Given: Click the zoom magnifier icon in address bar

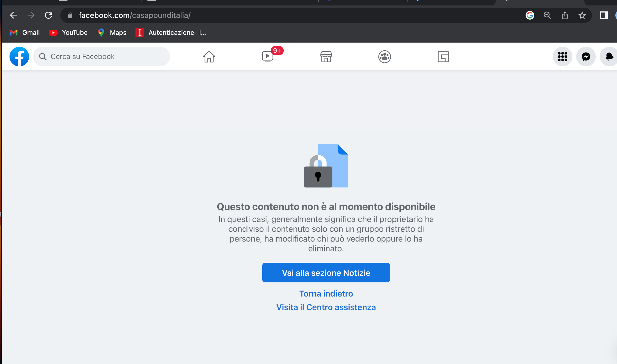Looking at the screenshot, I should [x=547, y=15].
